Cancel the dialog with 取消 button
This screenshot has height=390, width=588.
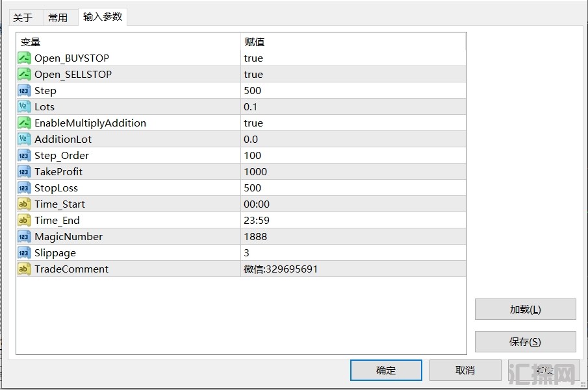point(465,371)
